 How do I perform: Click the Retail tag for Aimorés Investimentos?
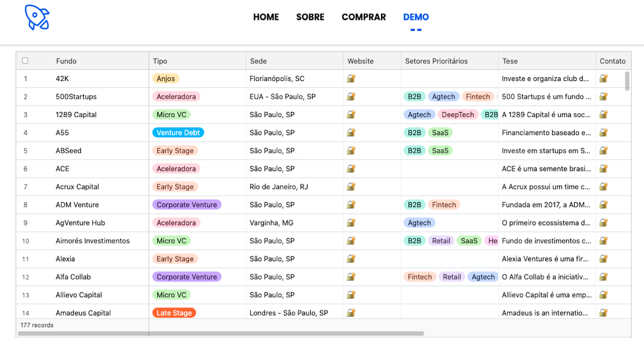pyautogui.click(x=441, y=241)
